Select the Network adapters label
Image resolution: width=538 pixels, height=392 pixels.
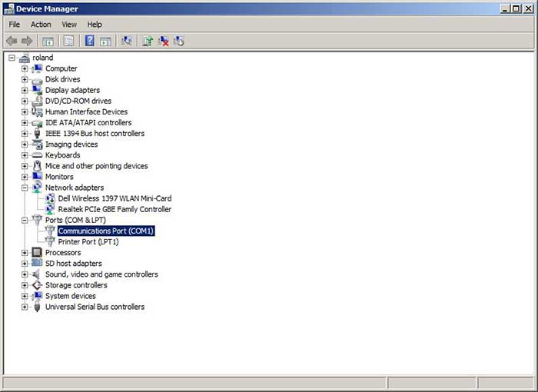[75, 188]
